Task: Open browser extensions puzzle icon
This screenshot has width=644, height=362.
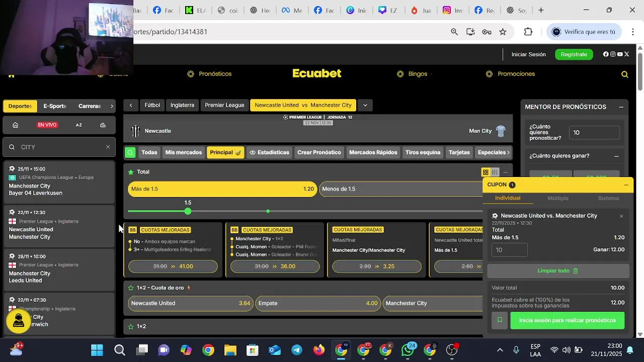Action: [x=528, y=32]
